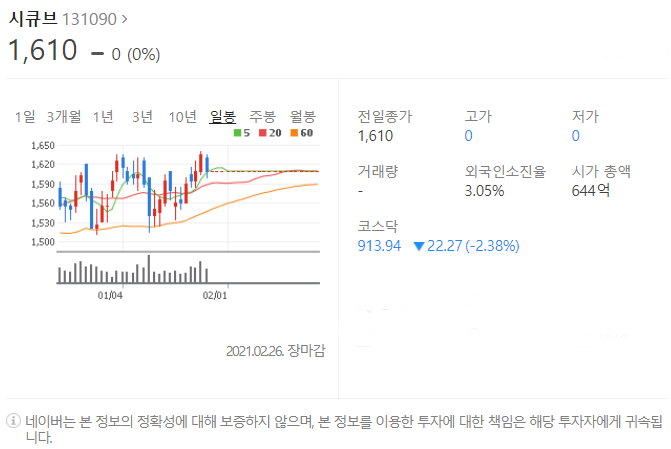The width and height of the screenshot is (671, 449).
Task: Click the -2.38% KOSDAQ change percentage
Action: 492,246
